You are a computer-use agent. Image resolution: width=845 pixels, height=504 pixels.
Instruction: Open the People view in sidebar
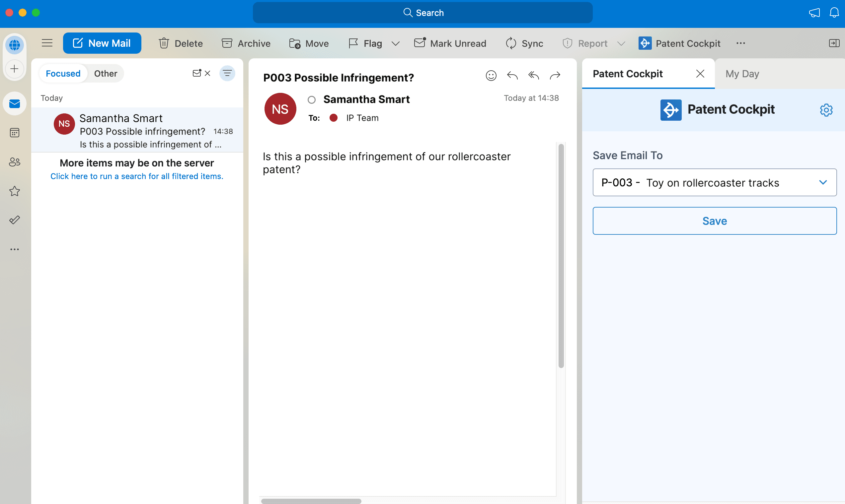point(14,162)
